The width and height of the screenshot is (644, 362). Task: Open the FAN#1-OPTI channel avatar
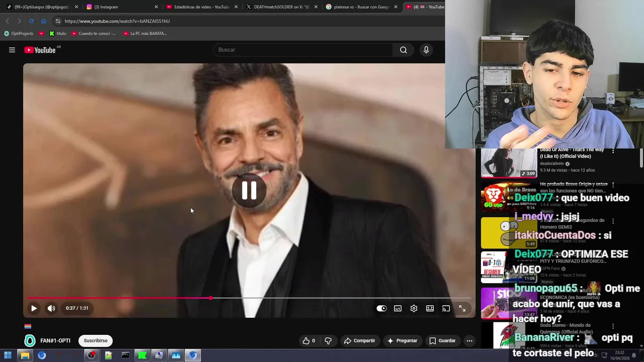click(30, 341)
